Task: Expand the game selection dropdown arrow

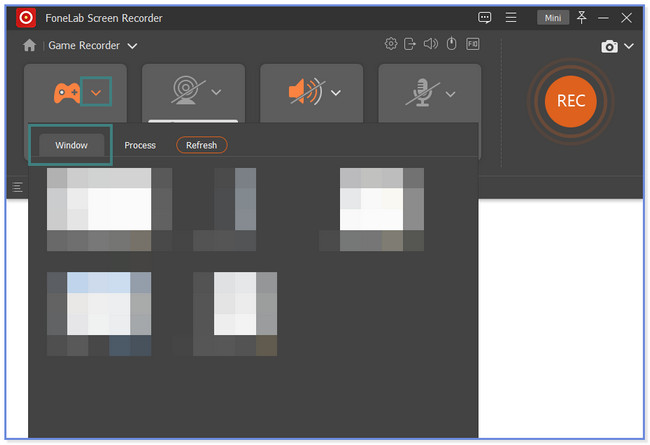Action: pos(96,92)
